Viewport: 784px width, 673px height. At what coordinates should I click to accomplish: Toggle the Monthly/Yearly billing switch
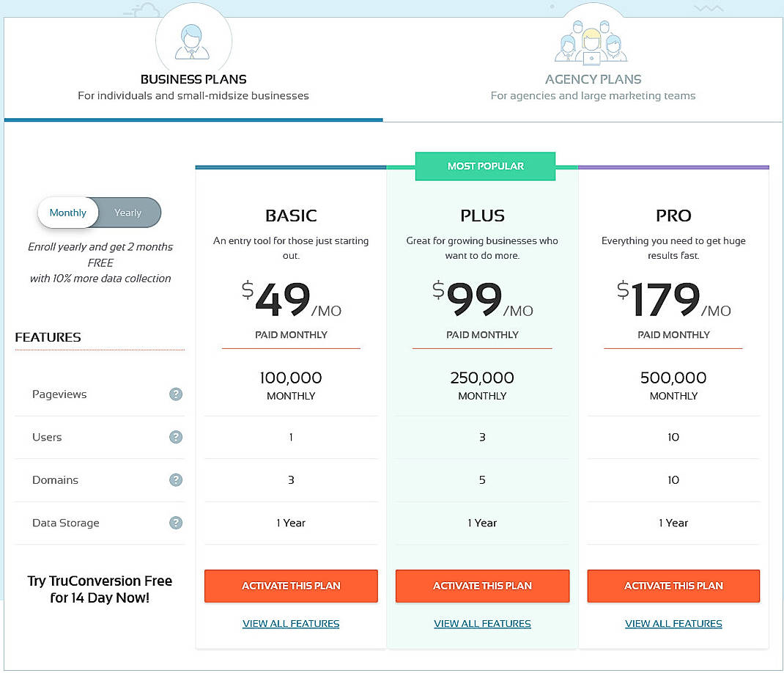99,213
